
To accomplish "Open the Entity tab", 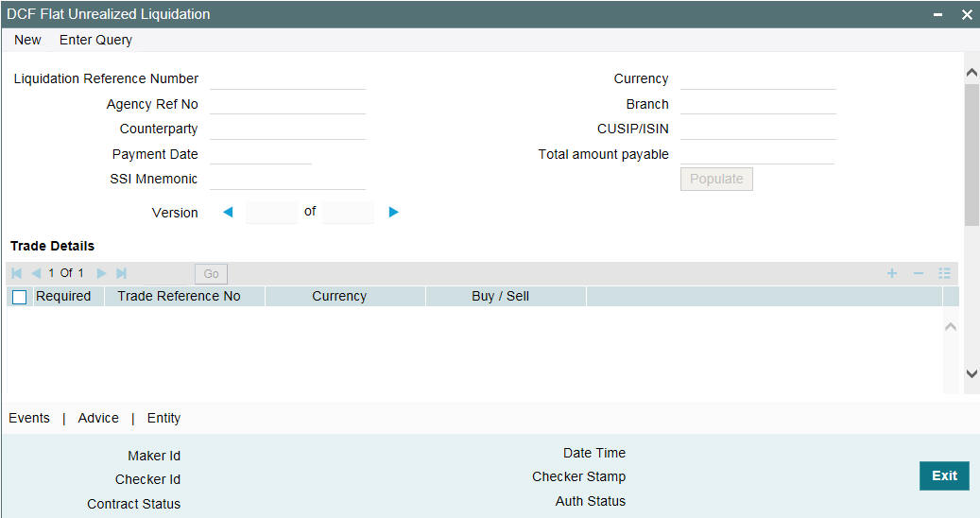I will pos(163,418).
